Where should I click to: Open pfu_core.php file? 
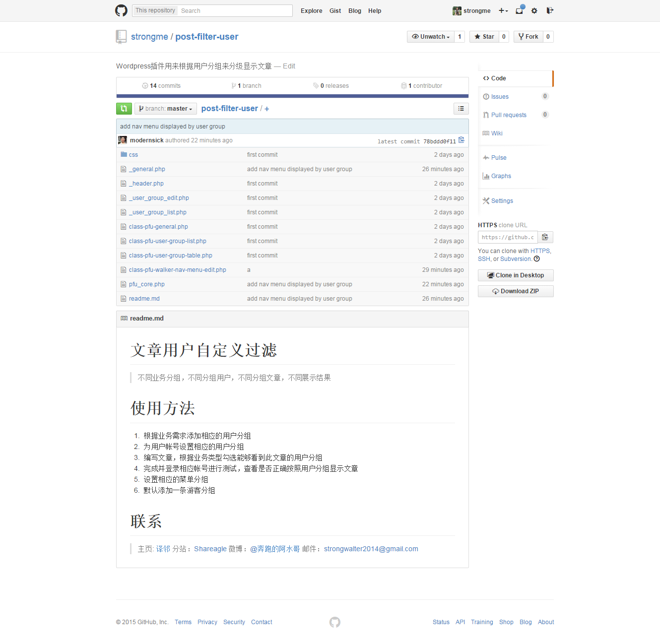[147, 284]
